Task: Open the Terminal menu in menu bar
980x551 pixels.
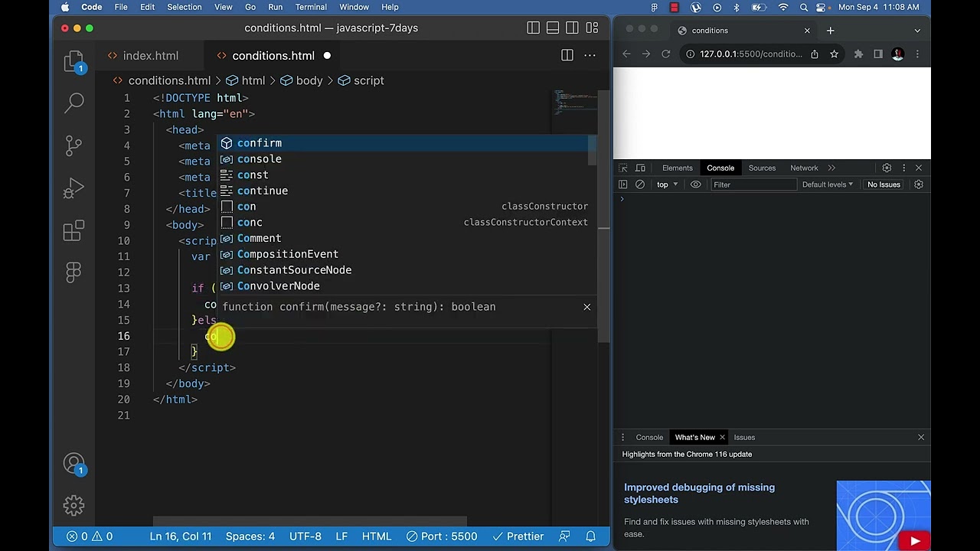Action: click(x=311, y=7)
